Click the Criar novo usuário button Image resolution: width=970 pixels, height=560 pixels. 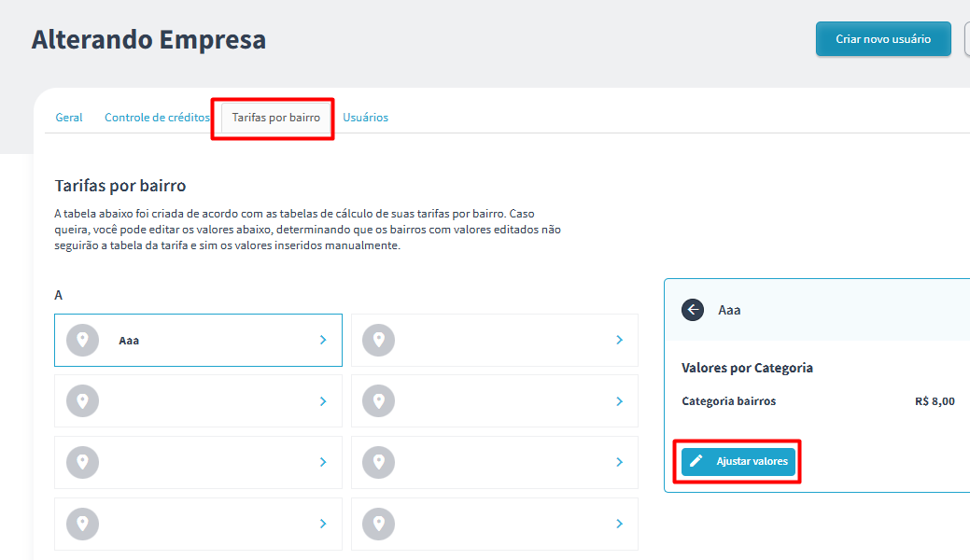tap(883, 39)
